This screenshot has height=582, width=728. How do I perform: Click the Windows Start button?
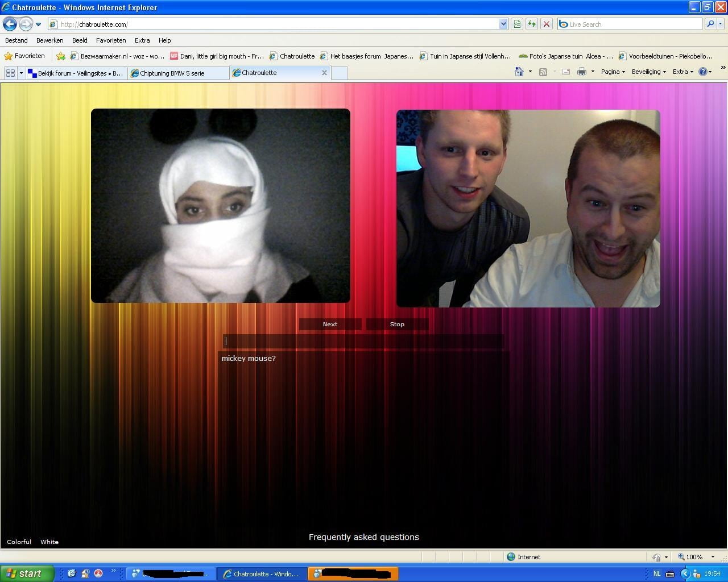pos(27,573)
